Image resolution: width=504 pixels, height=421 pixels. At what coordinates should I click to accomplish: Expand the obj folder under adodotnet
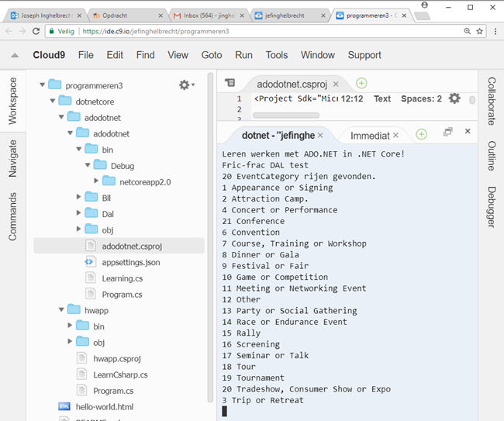coord(79,229)
